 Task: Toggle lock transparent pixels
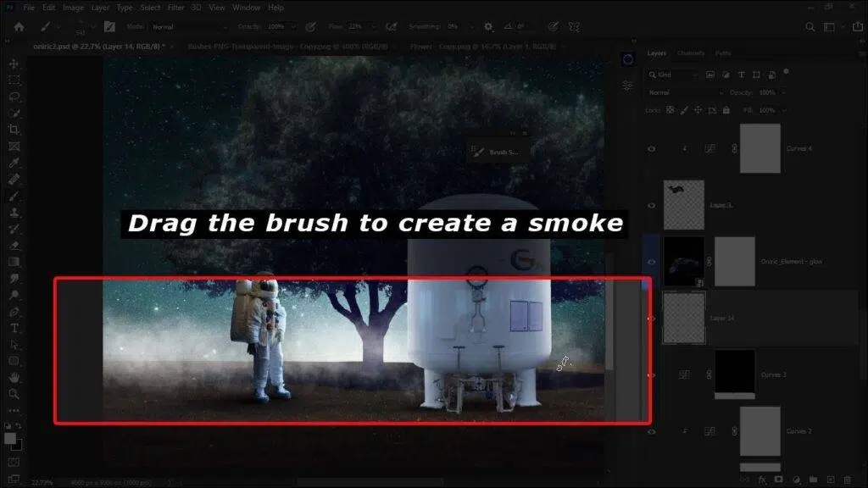tap(670, 110)
